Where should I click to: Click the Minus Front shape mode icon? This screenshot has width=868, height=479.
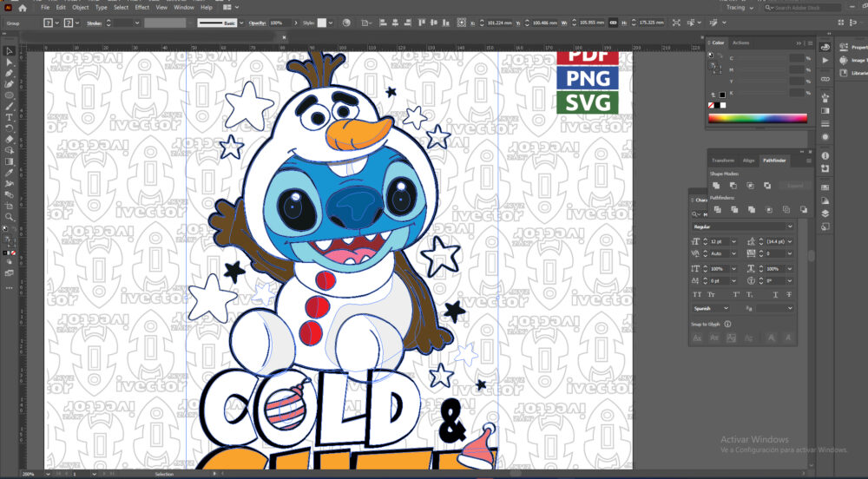(x=733, y=186)
